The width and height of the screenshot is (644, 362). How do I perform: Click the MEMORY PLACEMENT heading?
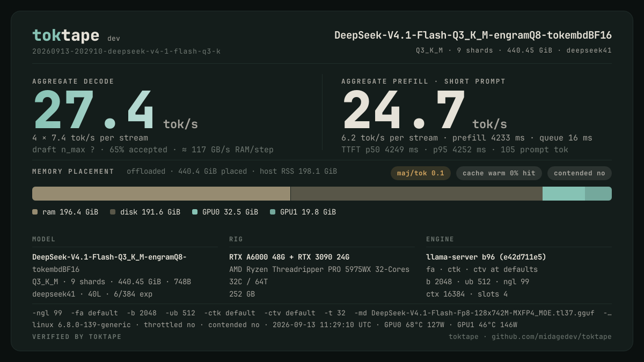pos(73,172)
